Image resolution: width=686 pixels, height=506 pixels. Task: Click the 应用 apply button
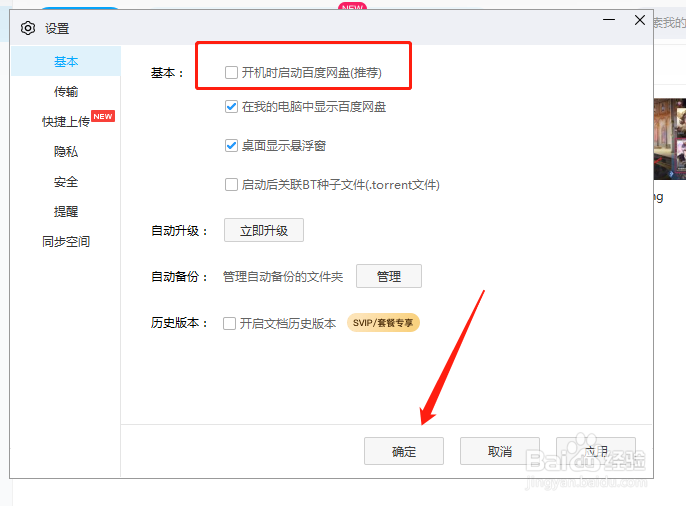(x=596, y=451)
